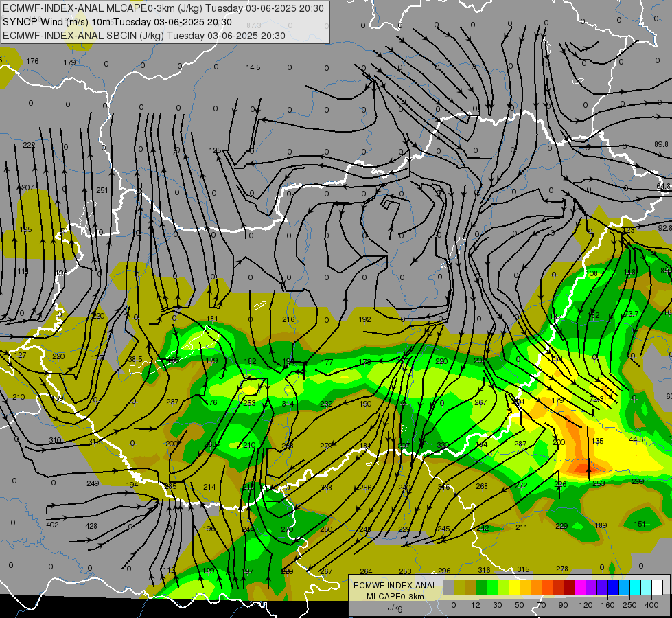
Task: Click the MLCAPE0-3km title line
Action: click(x=163, y=8)
